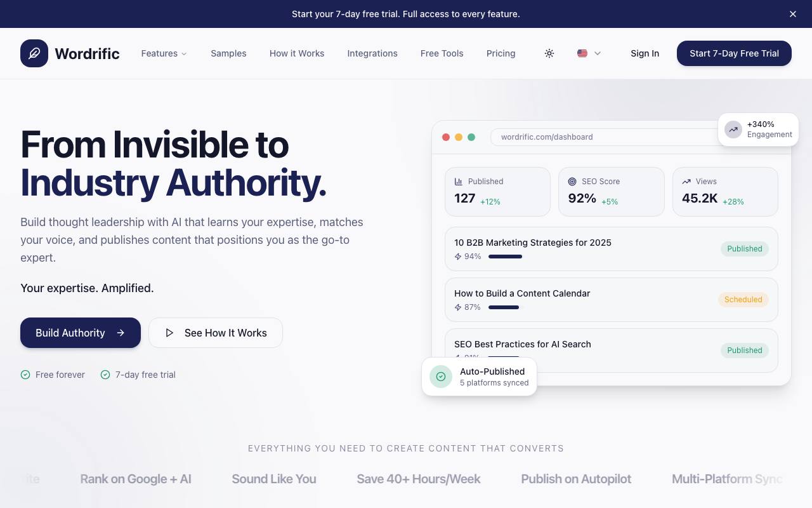Click the Scheduled status badge
Screen dimensions: 812x508
point(743,300)
